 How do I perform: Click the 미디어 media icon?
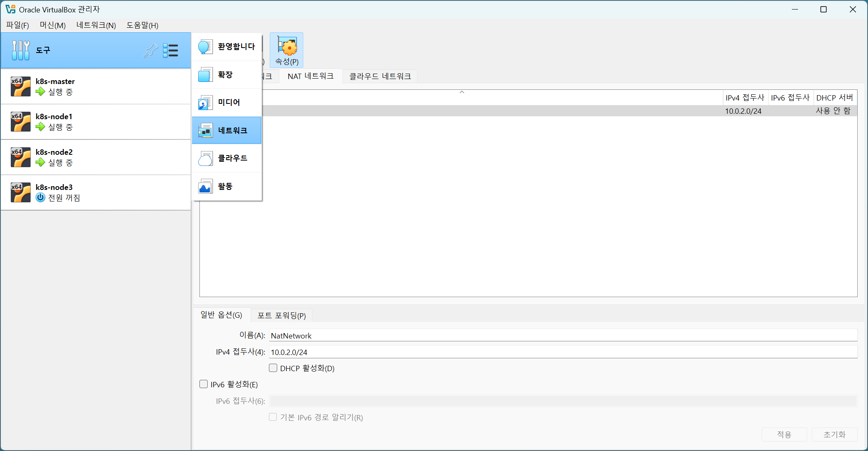click(205, 103)
